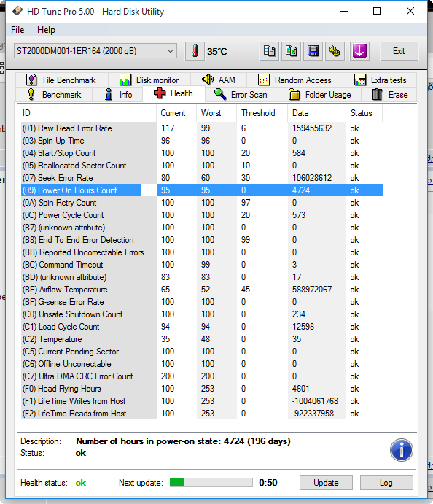
Task: Open the Help menu
Action: click(x=46, y=30)
